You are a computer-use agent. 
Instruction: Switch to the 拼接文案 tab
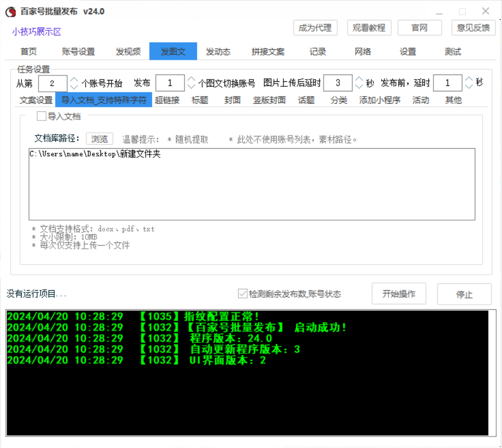(x=268, y=51)
